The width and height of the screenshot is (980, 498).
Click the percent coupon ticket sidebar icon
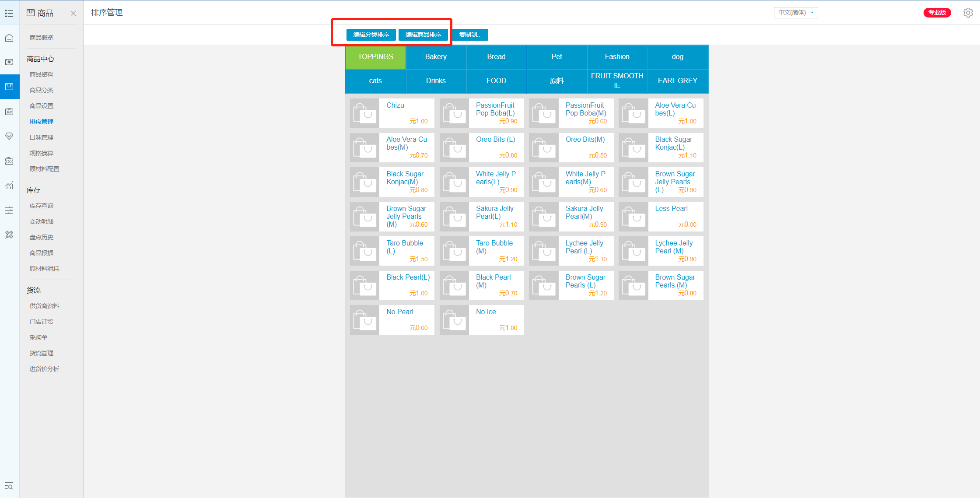(x=9, y=161)
